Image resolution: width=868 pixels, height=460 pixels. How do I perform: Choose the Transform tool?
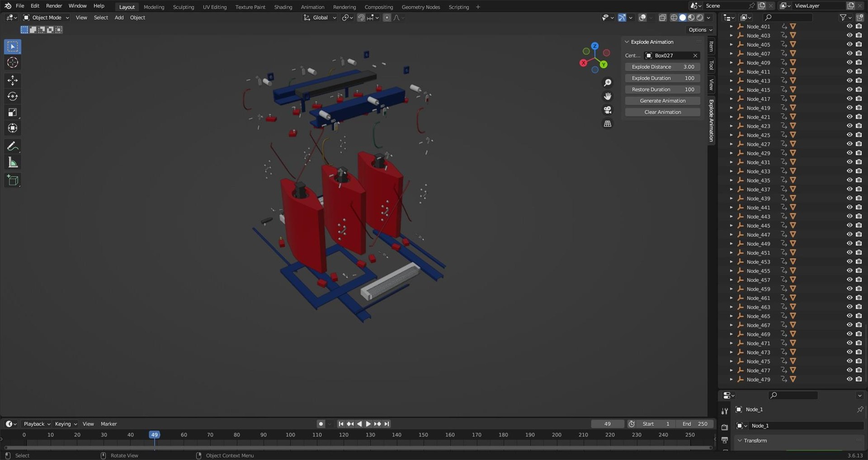click(x=13, y=128)
